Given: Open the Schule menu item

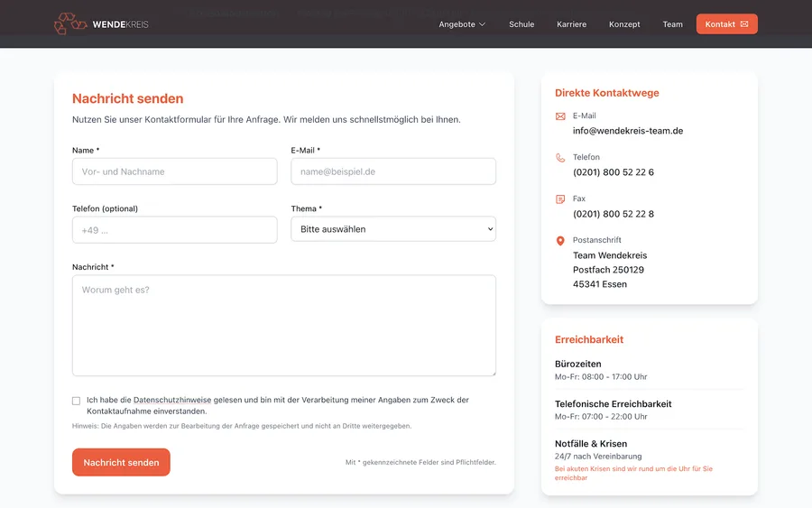Looking at the screenshot, I should pos(521,24).
